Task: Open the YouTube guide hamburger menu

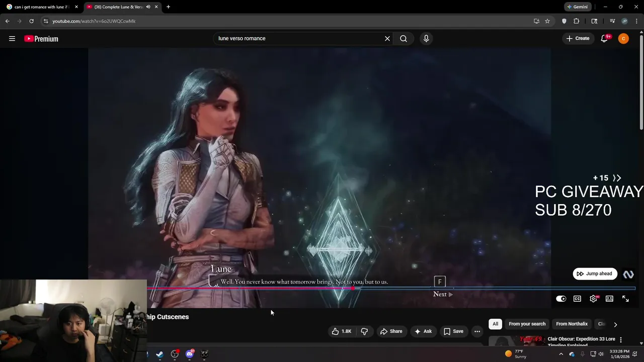Action: tap(12, 39)
